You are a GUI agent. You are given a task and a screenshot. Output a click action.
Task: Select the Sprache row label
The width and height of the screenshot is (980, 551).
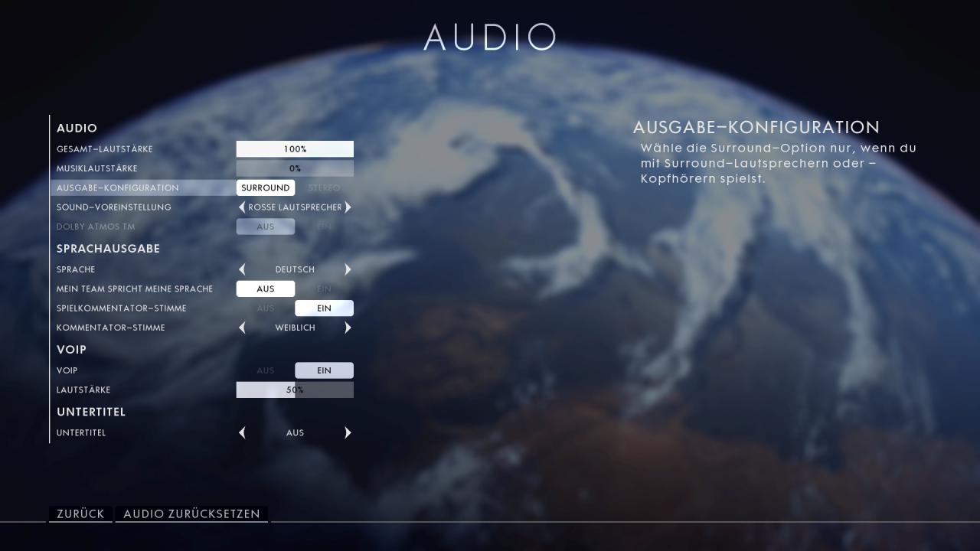click(x=76, y=269)
